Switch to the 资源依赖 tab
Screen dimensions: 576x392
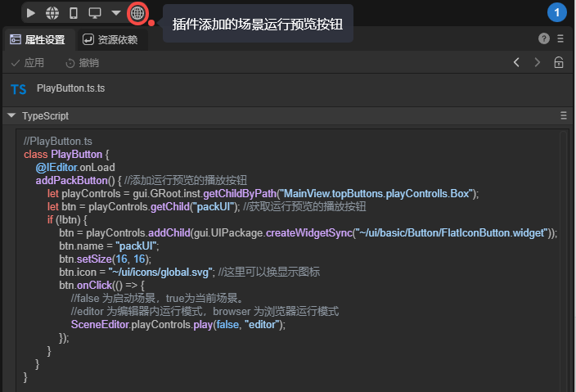point(110,39)
